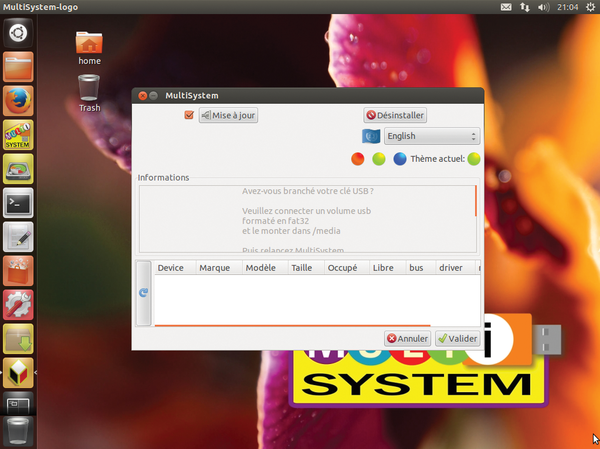
Task: Choose the green theme color ball
Action: click(x=379, y=159)
